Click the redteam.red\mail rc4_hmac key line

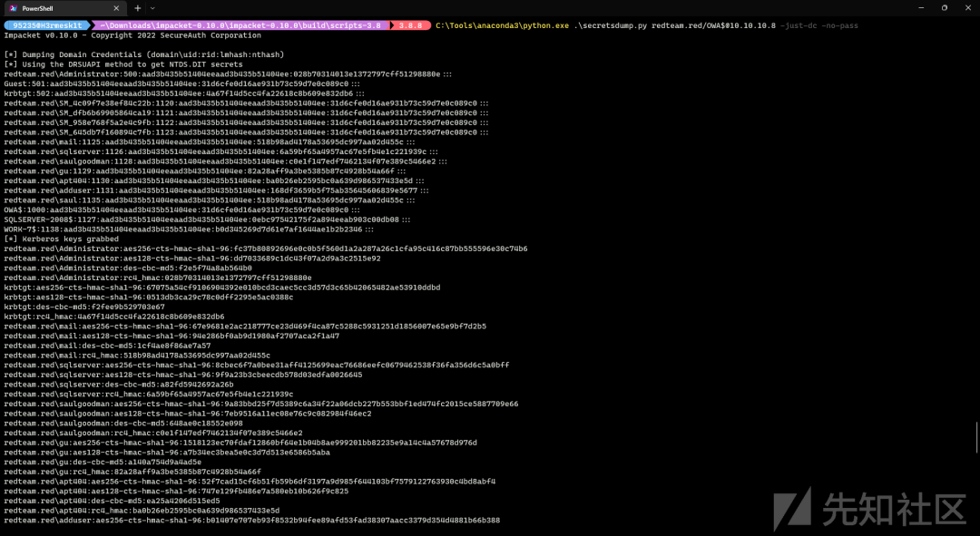(x=137, y=356)
